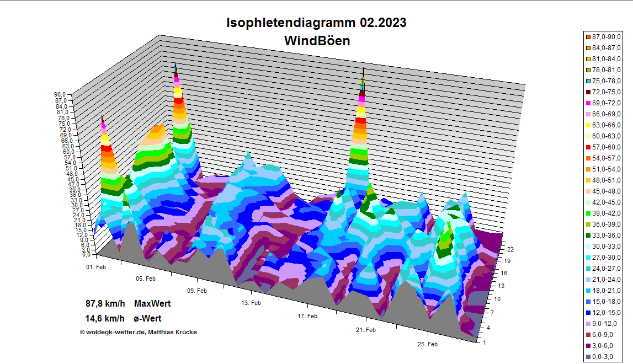Click hour axis label "22"
Image resolution: width=633 pixels, height=364 pixels.
click(510, 249)
